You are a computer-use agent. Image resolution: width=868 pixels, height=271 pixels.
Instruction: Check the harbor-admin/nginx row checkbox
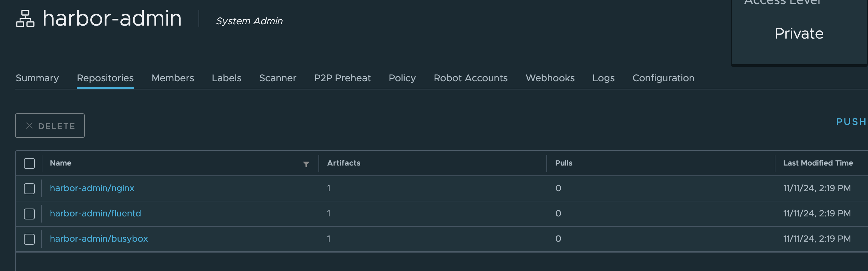(x=29, y=189)
